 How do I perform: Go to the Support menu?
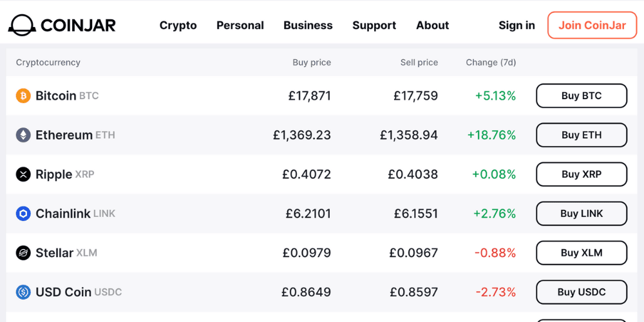pyautogui.click(x=374, y=26)
